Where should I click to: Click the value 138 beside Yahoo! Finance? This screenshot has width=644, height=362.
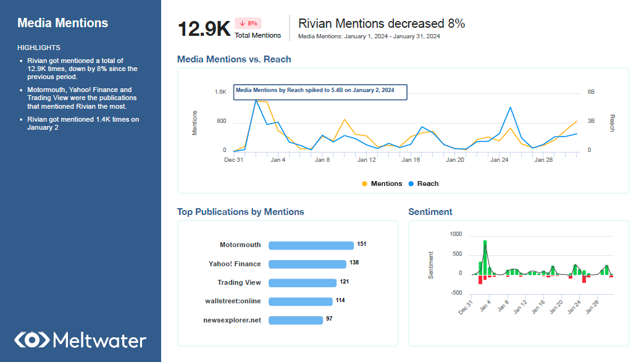(x=354, y=263)
